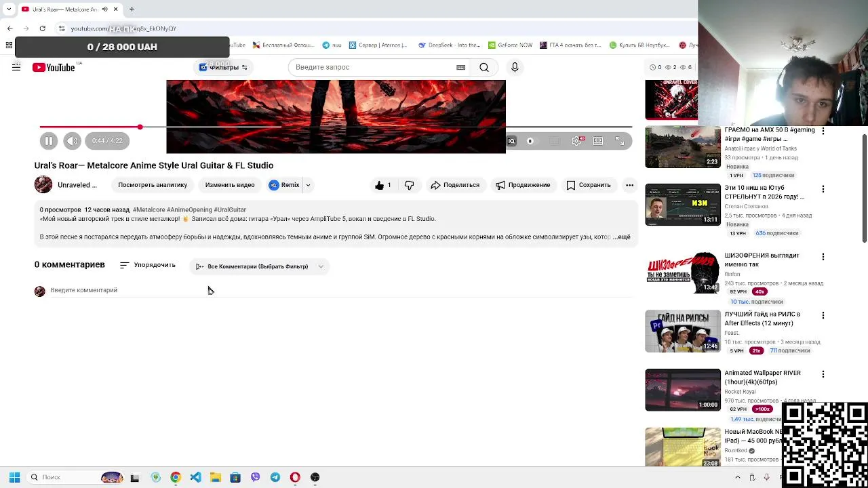Screen dimensions: 868x488
Task: Go to the YouTube home logo
Action: [x=54, y=67]
